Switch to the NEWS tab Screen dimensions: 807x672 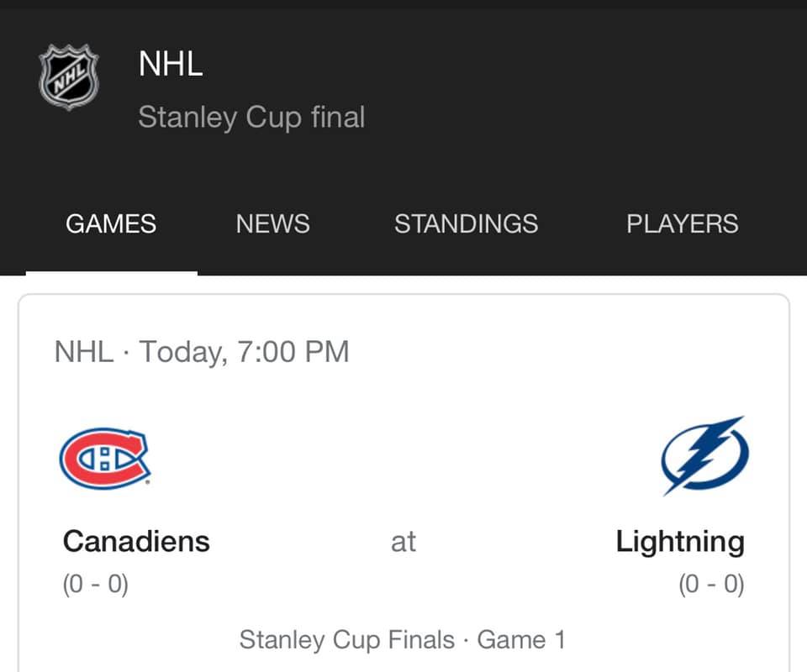[x=272, y=223]
